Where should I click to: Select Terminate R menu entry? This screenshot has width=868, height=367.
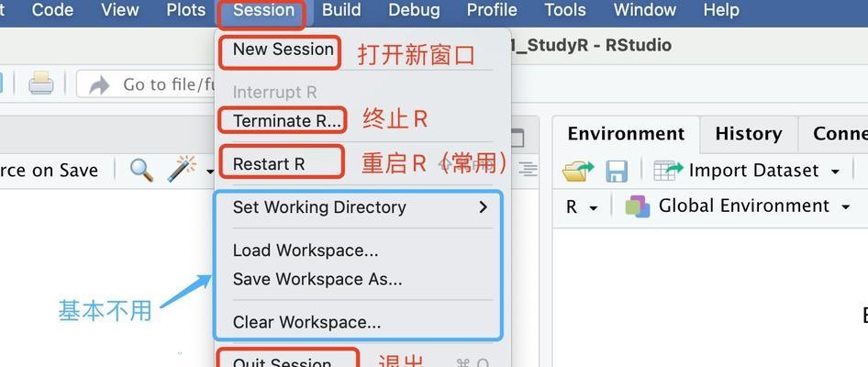click(287, 121)
